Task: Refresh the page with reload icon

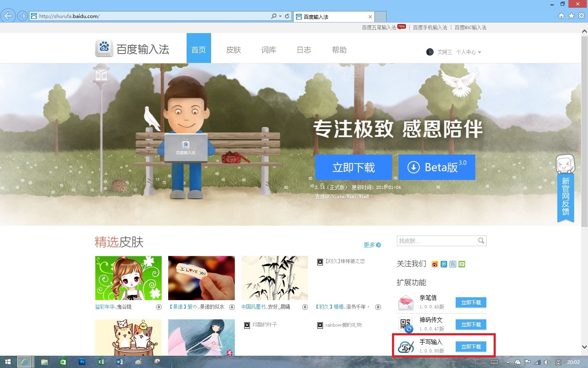Action: (x=287, y=16)
